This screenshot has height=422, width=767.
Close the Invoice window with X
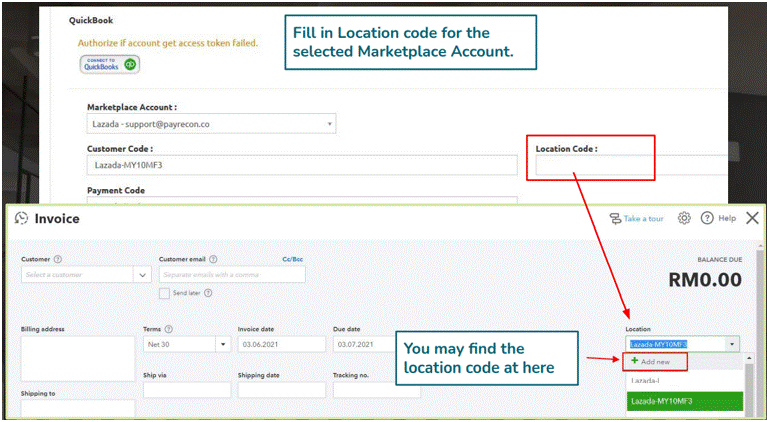pos(752,218)
